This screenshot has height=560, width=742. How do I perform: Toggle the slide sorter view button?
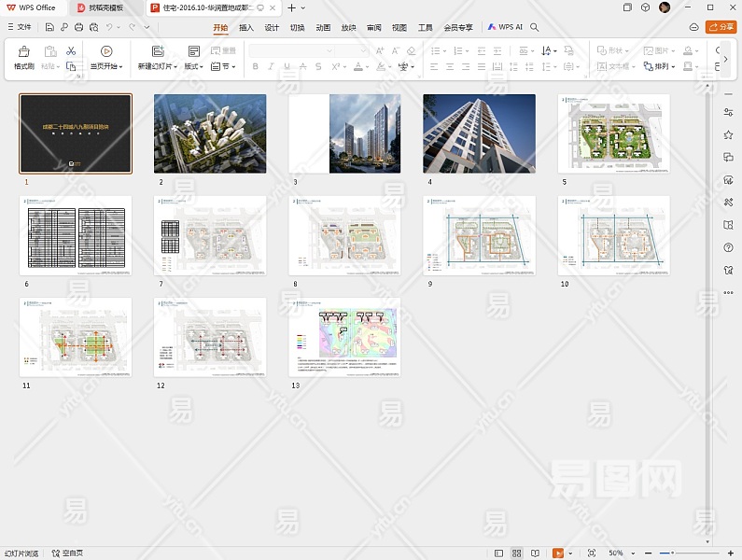(x=518, y=553)
